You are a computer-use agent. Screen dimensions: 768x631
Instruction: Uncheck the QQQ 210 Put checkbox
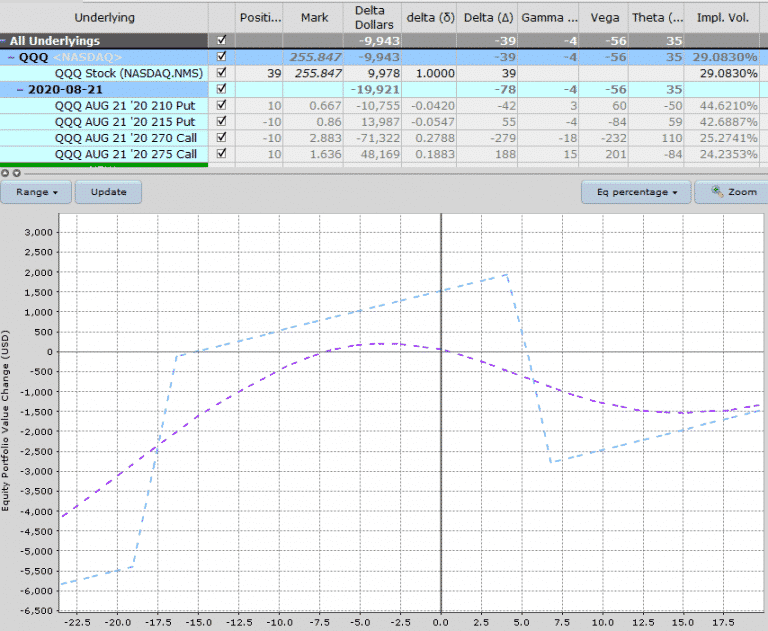(221, 105)
